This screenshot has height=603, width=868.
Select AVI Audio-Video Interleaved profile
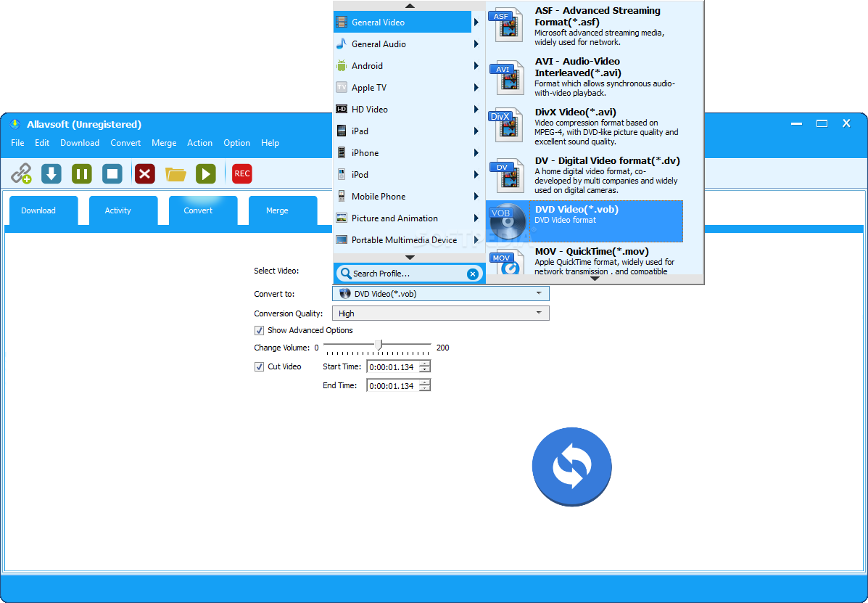click(x=584, y=77)
